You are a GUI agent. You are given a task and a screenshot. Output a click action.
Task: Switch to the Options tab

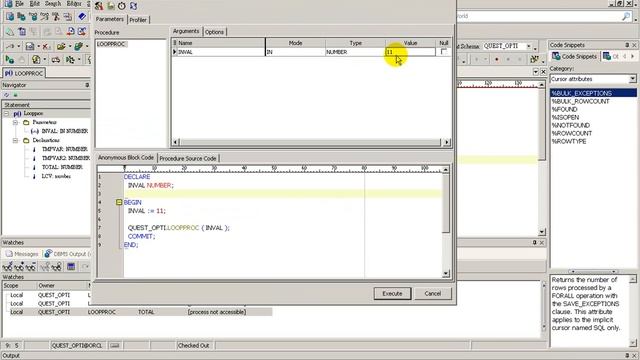(x=214, y=32)
